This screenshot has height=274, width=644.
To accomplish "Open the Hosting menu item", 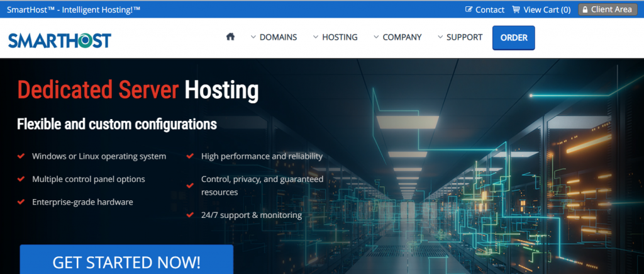I will 340,37.
